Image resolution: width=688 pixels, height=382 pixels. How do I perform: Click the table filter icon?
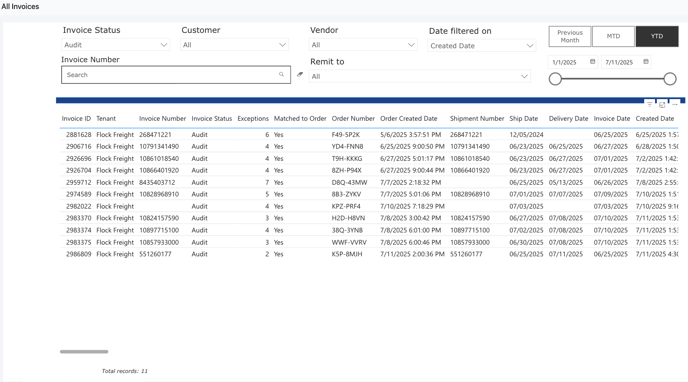(x=649, y=104)
